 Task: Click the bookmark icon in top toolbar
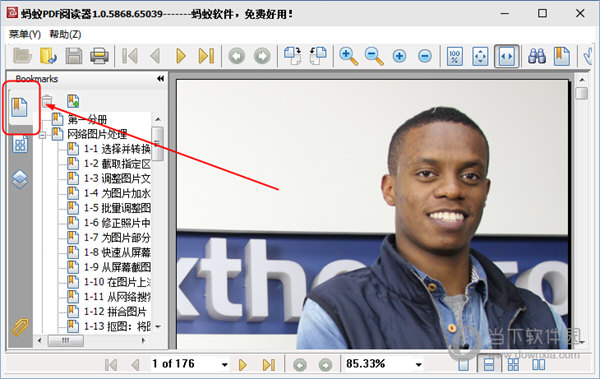coord(562,56)
